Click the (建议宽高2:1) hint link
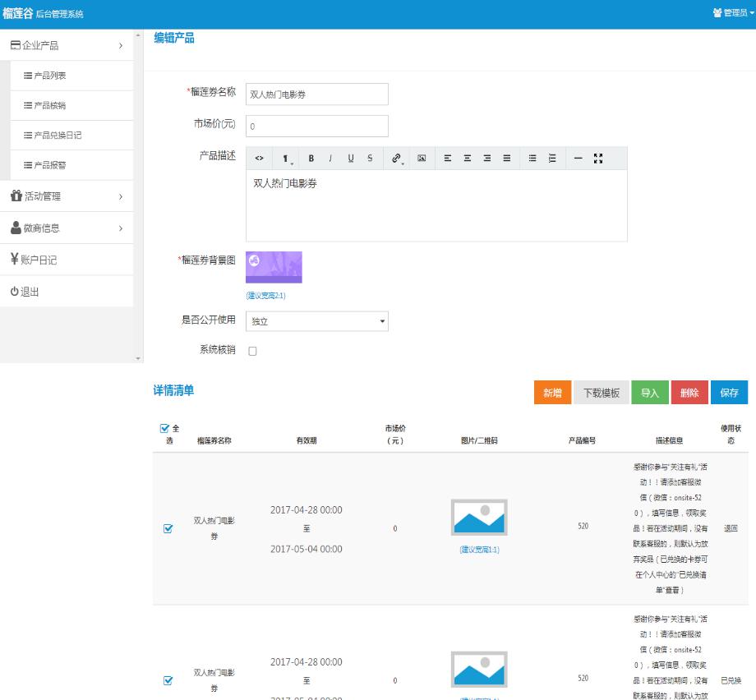Screen dimensions: 756x700 (265, 296)
